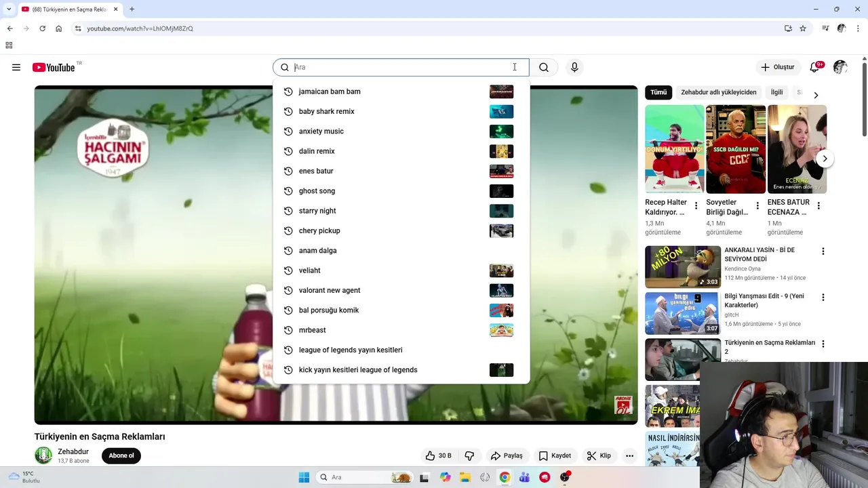Screen dimensions: 868x488
Task: Choose the 'starry night' suggestion
Action: (x=401, y=211)
